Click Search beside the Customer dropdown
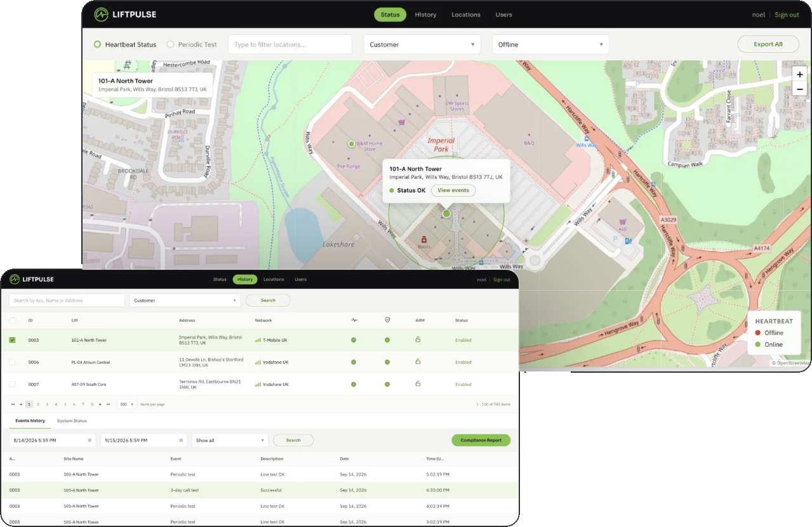Screen dimensions: 812x527 pos(268,300)
